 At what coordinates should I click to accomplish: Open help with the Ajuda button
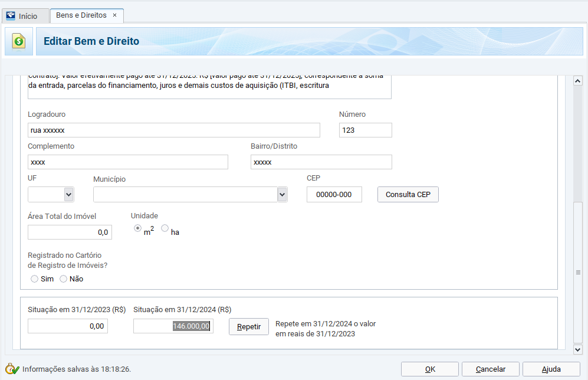[x=551, y=369]
